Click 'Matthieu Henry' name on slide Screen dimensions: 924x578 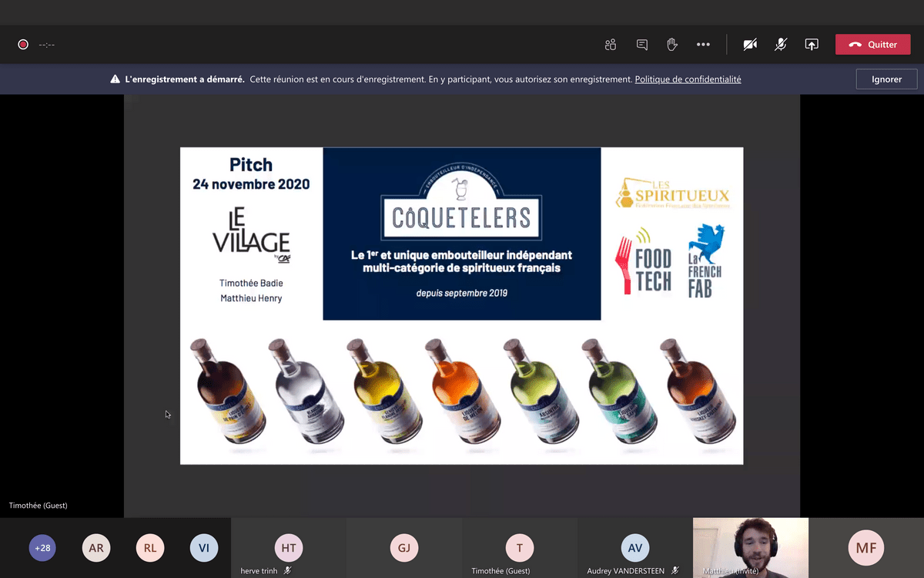(x=251, y=298)
